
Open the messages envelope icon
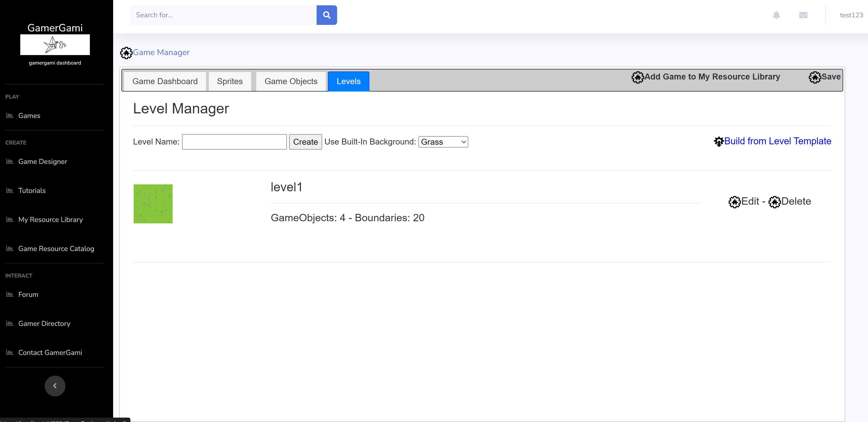click(x=803, y=15)
